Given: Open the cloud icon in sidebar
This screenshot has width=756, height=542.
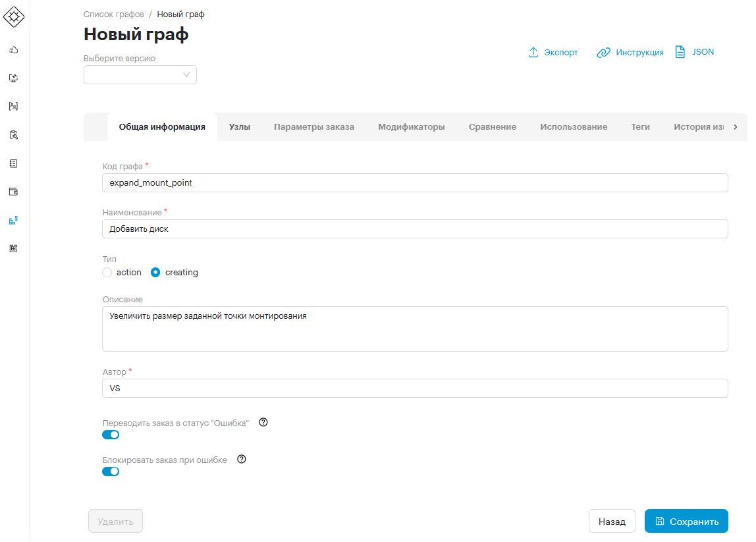Looking at the screenshot, I should tap(13, 49).
